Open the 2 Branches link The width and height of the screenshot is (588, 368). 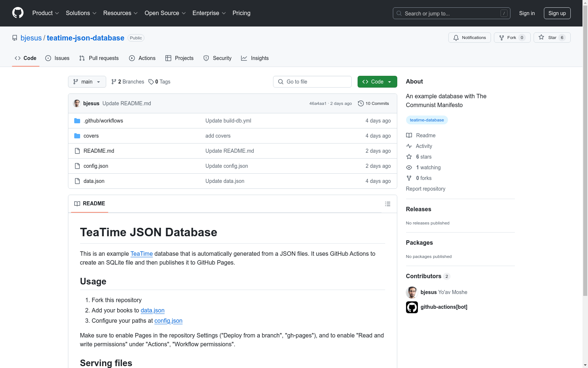[x=128, y=82]
